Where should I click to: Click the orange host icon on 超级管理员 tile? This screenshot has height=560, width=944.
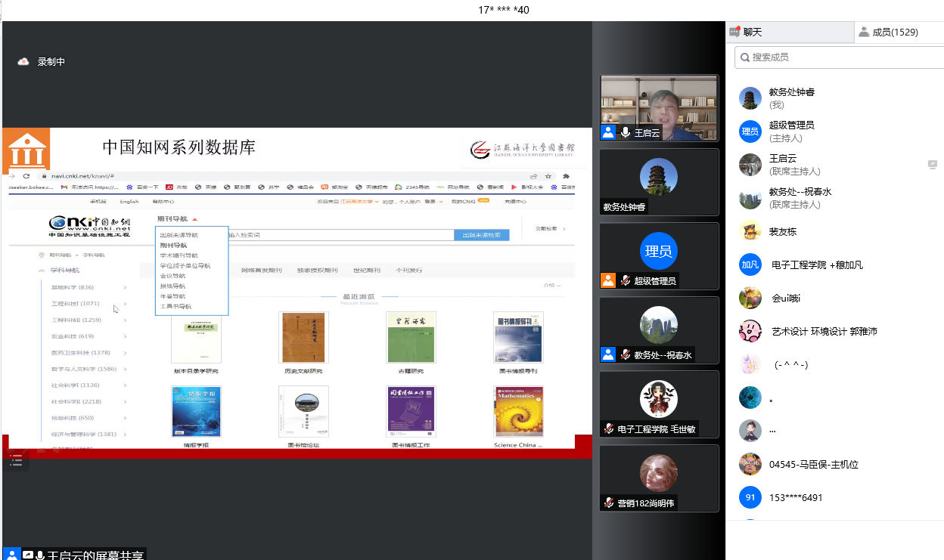pos(608,281)
